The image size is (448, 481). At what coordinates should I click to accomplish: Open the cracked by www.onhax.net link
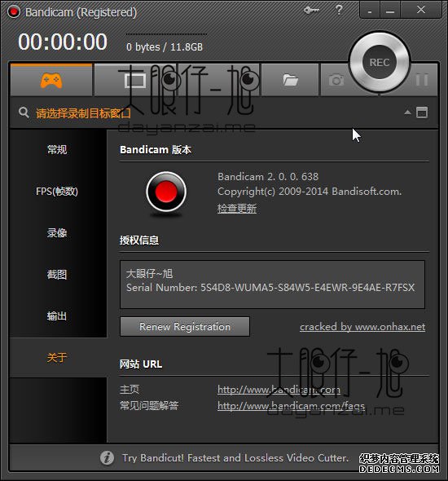click(x=362, y=327)
